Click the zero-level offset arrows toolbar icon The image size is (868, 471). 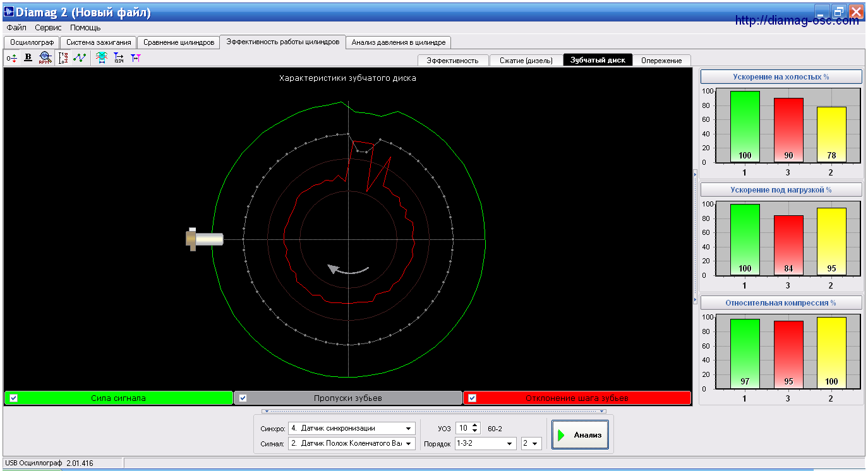coord(12,57)
